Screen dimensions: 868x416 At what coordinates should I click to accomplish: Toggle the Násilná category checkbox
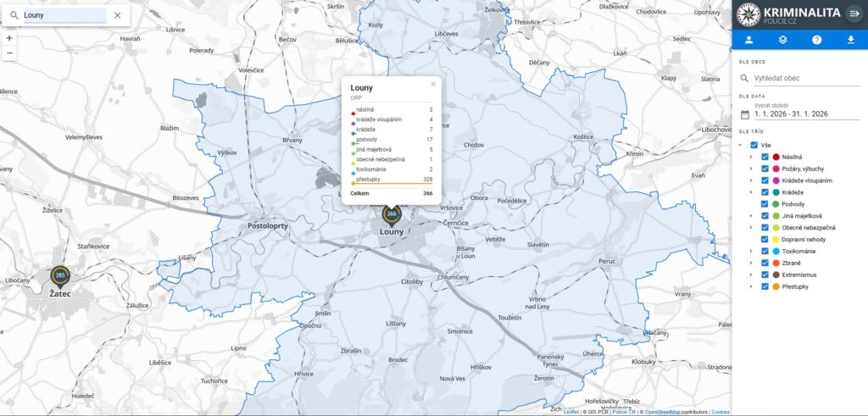pyautogui.click(x=765, y=158)
